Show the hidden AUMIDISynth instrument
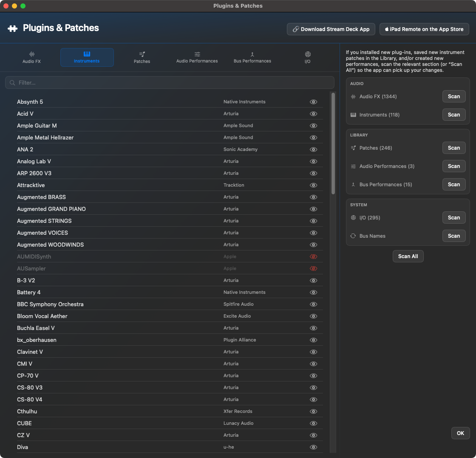This screenshot has width=476, height=458. coord(313,256)
